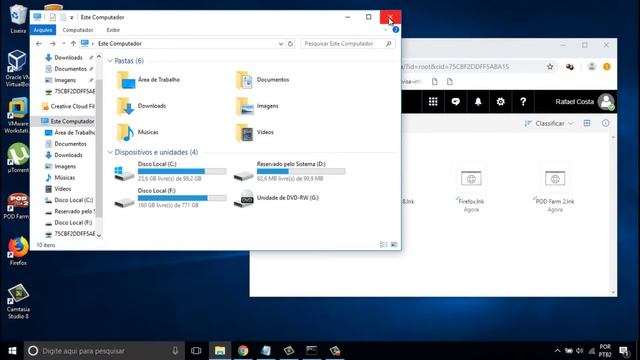
Task: Go back in Explorer navigation
Action: point(39,44)
